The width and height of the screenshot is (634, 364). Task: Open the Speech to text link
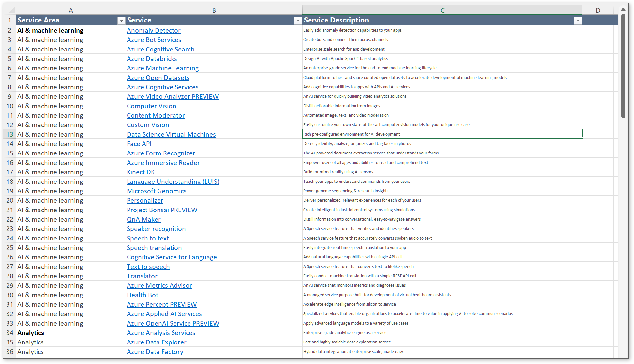click(x=148, y=238)
